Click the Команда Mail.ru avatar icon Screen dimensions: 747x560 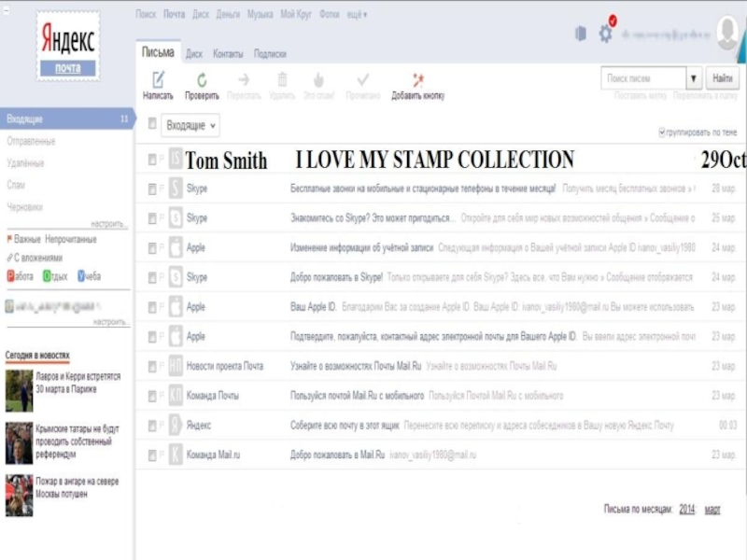click(x=176, y=455)
